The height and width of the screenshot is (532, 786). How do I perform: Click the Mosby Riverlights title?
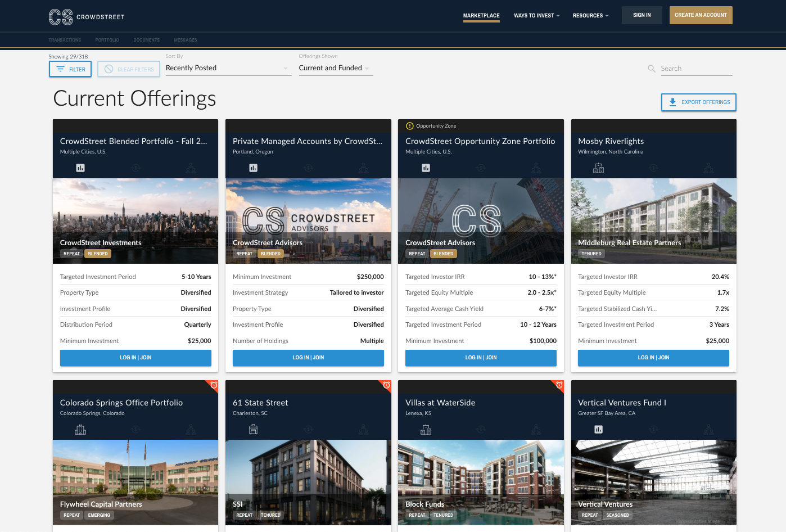coord(611,141)
